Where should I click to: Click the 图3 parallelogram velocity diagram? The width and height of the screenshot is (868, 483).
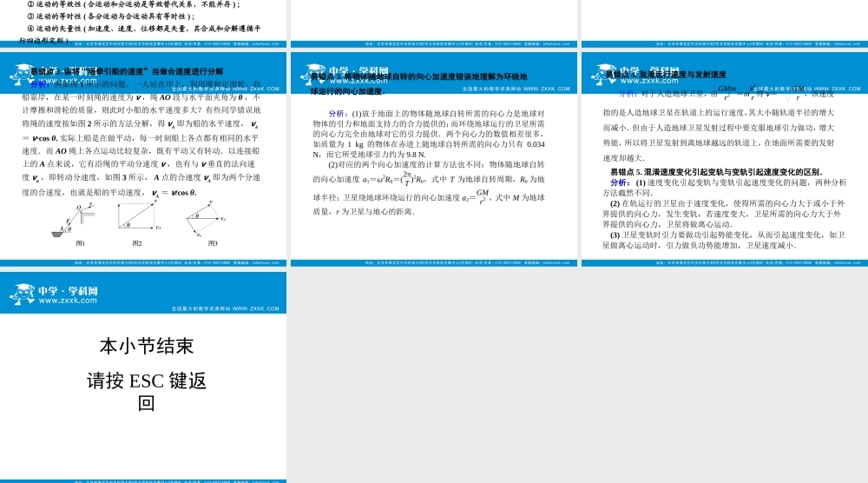(206, 218)
